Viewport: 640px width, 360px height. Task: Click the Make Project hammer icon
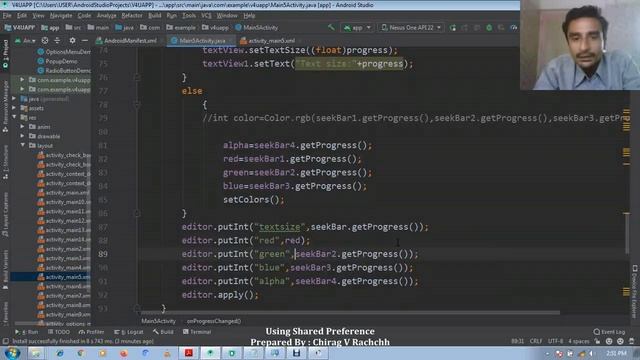pyautogui.click(x=331, y=27)
